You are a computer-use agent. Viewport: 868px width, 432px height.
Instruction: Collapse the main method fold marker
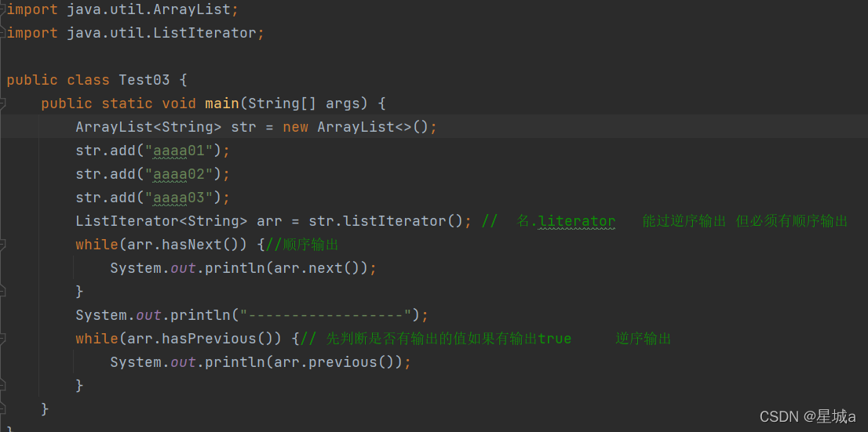[x=3, y=103]
